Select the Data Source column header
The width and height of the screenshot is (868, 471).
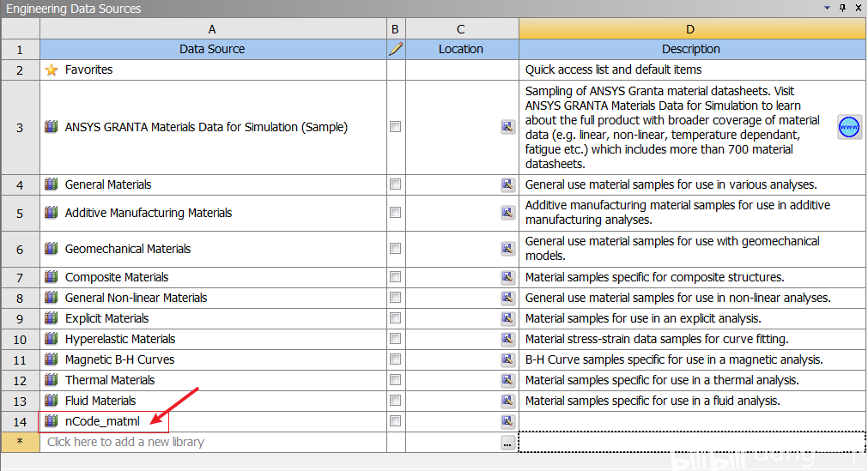click(x=213, y=49)
